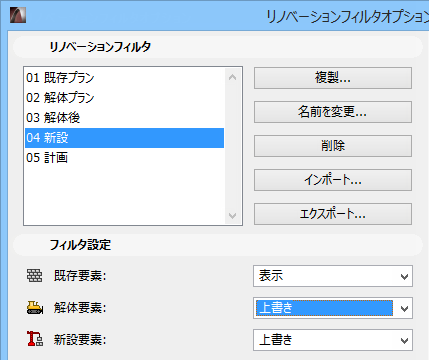Click the 解体要素: label
This screenshot has height=360, width=429.
(x=80, y=308)
